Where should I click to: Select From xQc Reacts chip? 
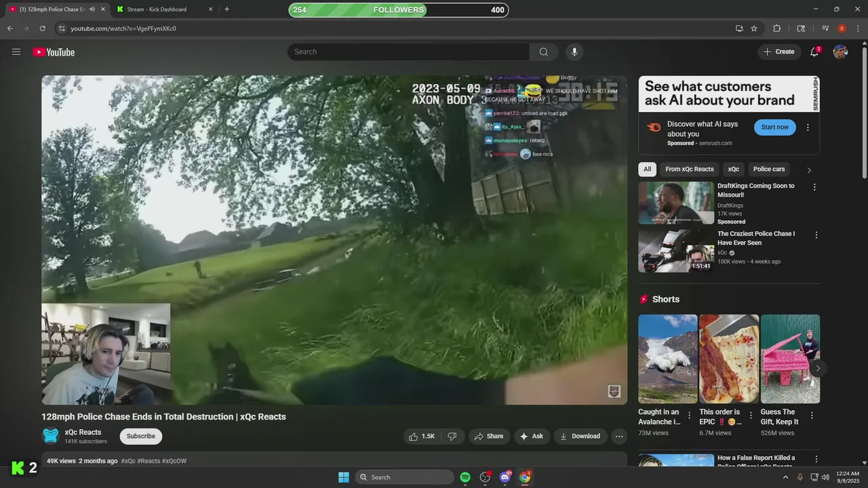coord(689,169)
